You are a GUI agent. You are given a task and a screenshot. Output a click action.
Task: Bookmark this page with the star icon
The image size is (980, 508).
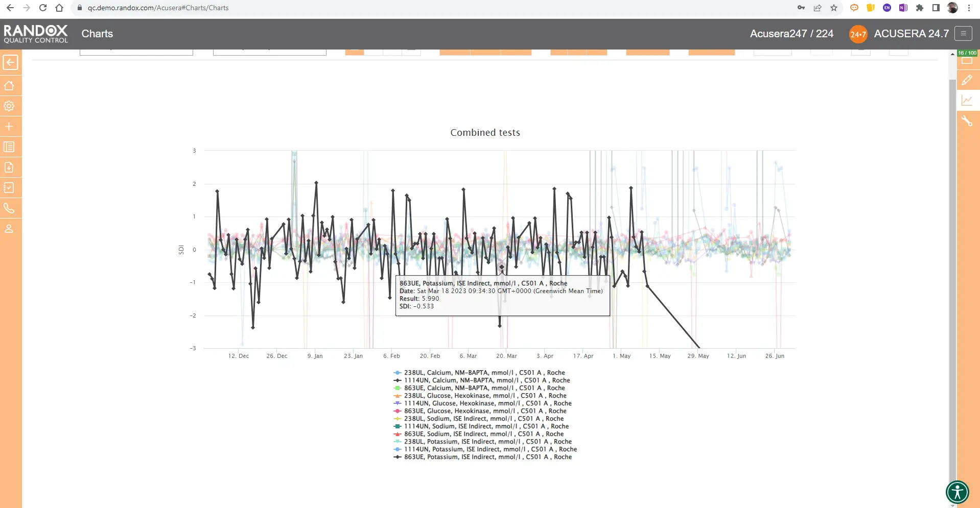tap(834, 8)
